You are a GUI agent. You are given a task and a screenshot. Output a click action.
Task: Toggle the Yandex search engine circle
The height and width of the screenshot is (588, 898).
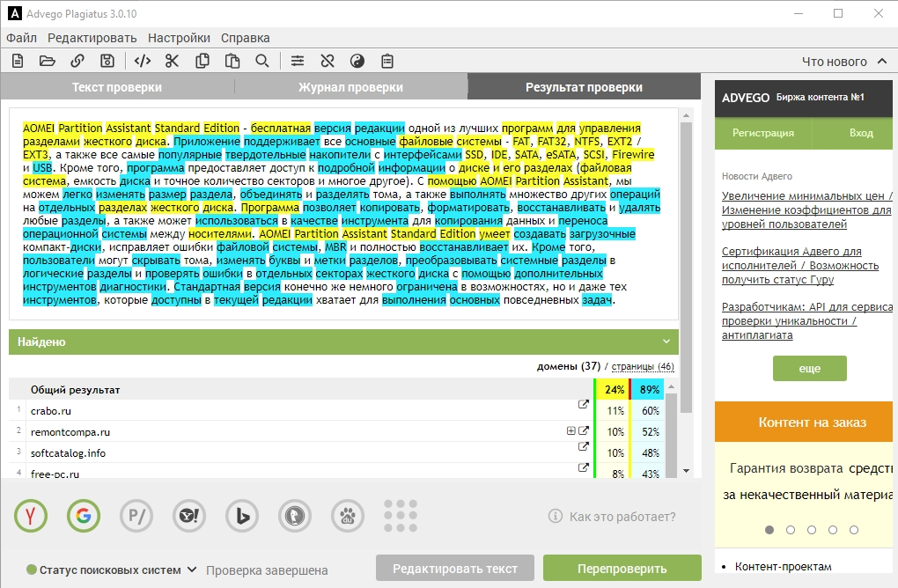click(x=31, y=516)
